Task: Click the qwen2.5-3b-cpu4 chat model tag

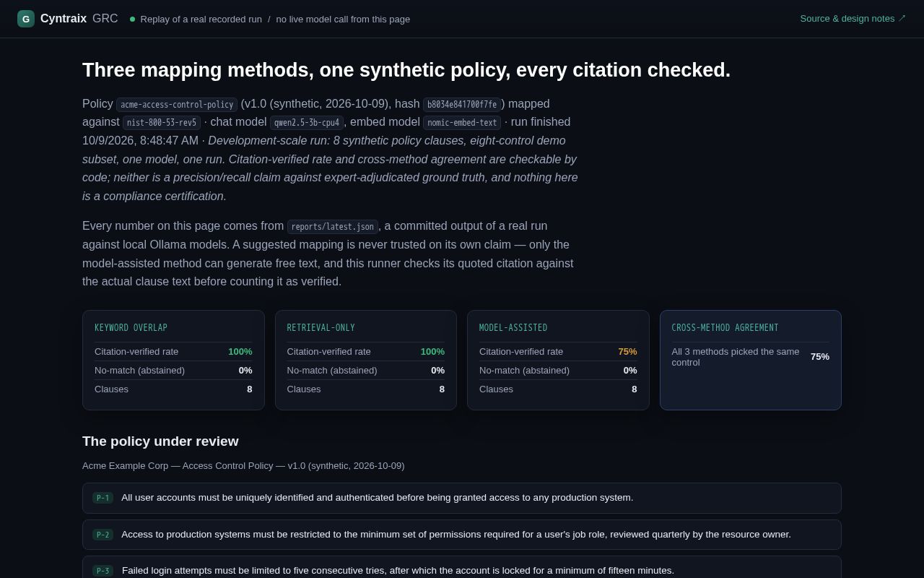Action: tap(307, 123)
